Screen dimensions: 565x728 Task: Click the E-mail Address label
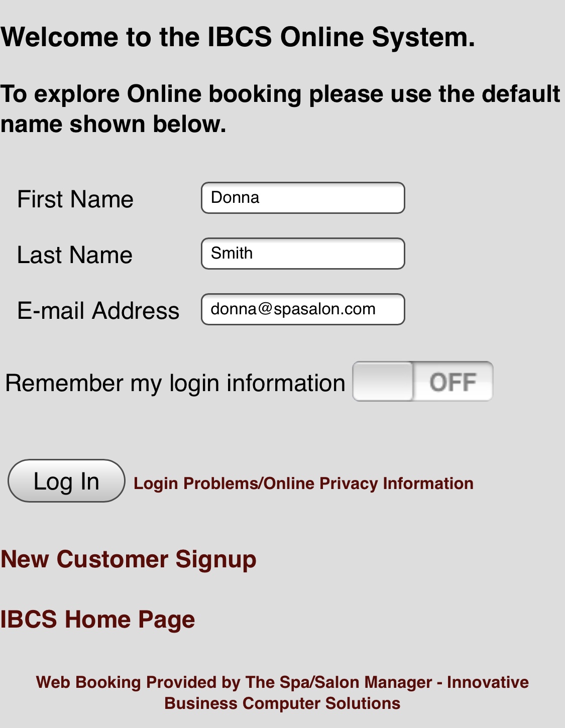tap(98, 311)
